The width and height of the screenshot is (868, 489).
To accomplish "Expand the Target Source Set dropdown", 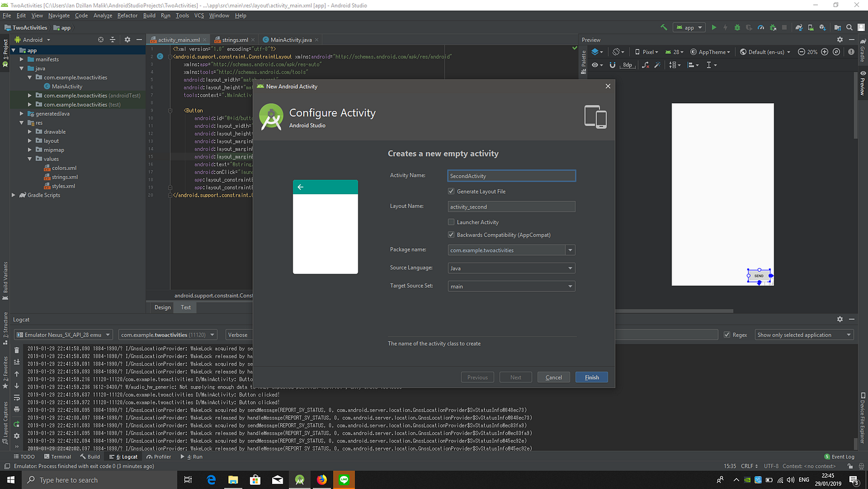I will (x=569, y=286).
